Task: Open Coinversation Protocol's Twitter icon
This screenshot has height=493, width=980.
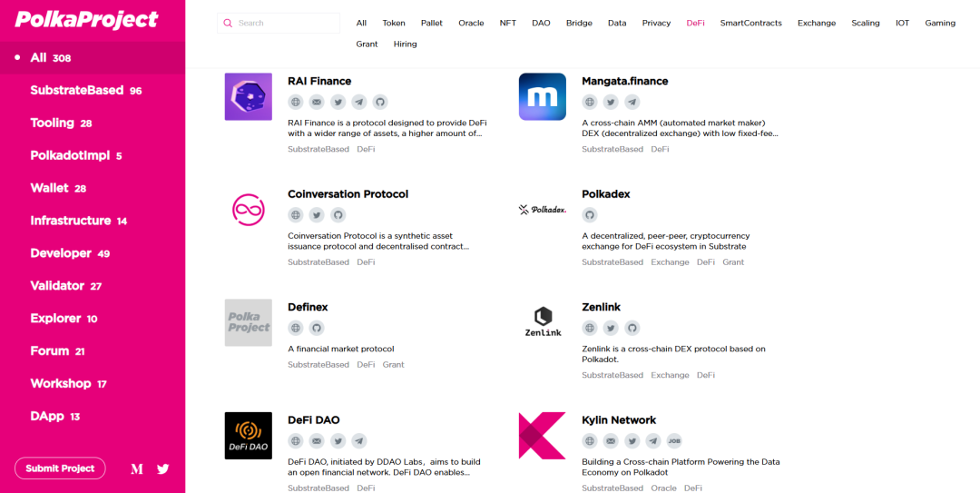Action: pos(317,215)
